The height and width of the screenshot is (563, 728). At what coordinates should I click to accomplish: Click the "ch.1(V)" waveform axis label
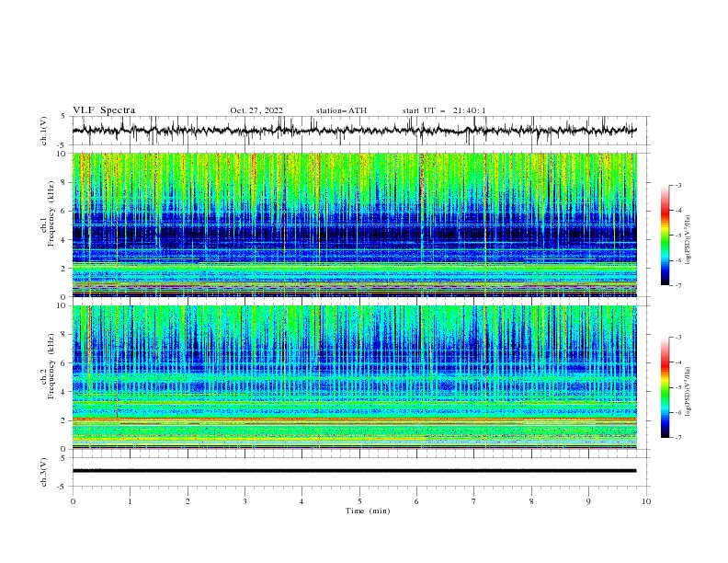click(44, 131)
